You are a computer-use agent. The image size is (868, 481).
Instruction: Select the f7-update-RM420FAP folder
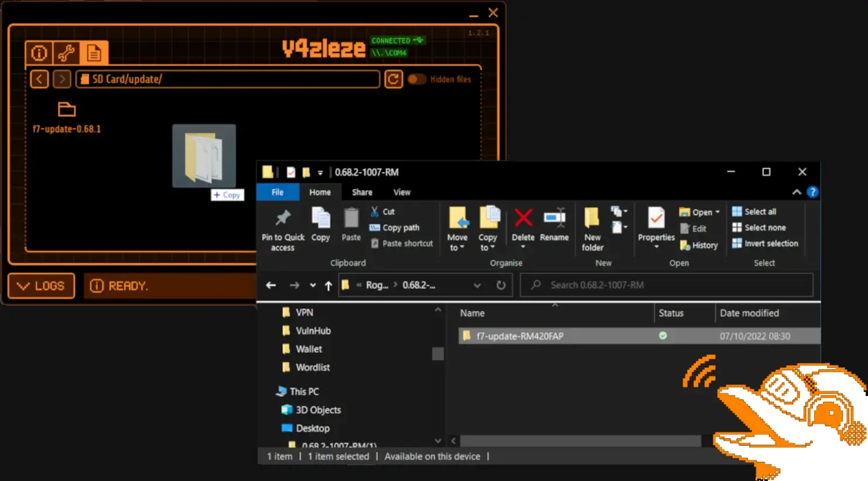click(520, 336)
